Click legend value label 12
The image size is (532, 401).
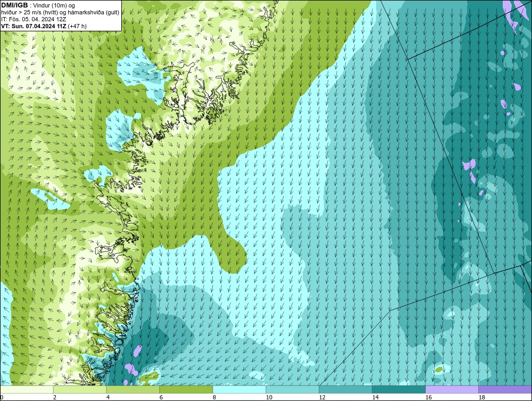pyautogui.click(x=322, y=397)
